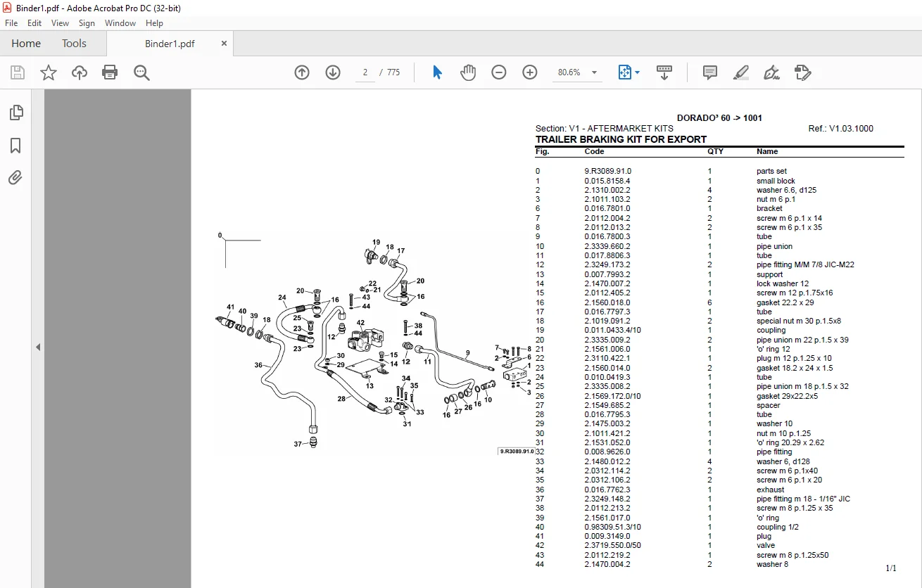
Task: Click the code 9.R3089.91.0 in table
Action: pos(607,171)
